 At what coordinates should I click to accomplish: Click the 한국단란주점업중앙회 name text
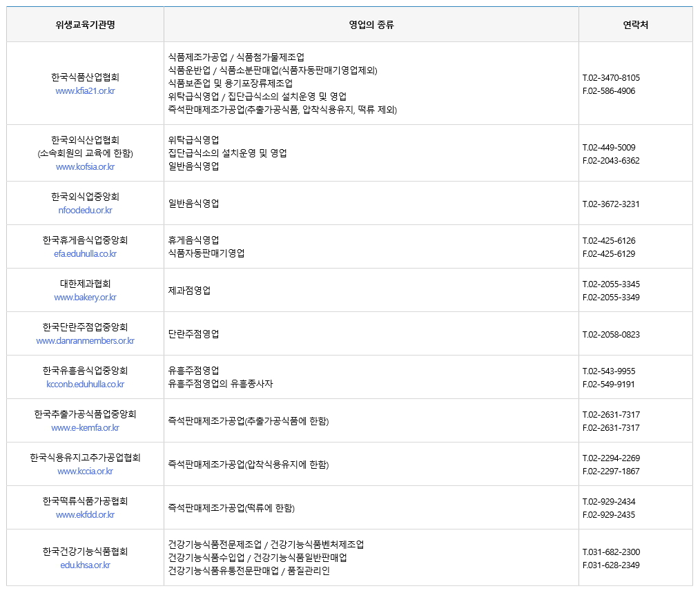point(86,327)
